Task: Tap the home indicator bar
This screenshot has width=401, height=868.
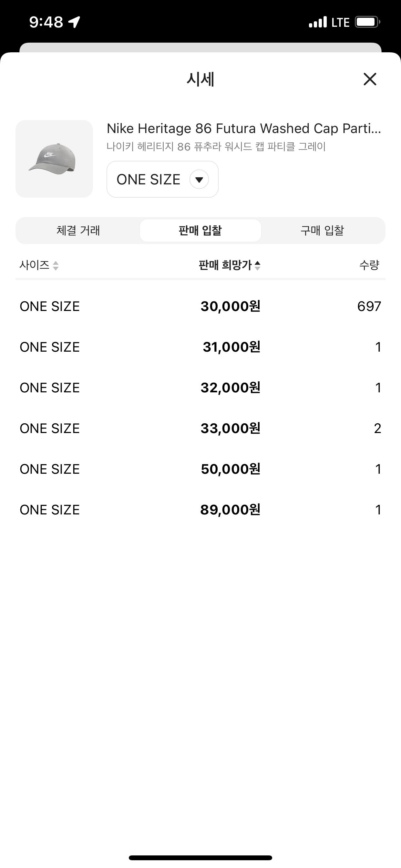Action: coord(200,858)
